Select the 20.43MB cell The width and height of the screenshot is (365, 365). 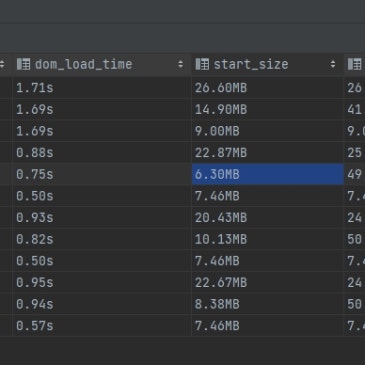coord(268,217)
